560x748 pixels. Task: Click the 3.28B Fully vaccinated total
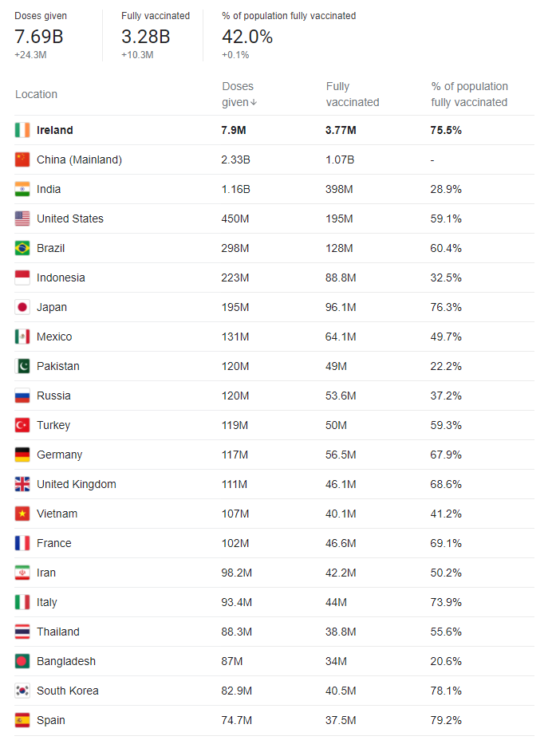pyautogui.click(x=146, y=37)
